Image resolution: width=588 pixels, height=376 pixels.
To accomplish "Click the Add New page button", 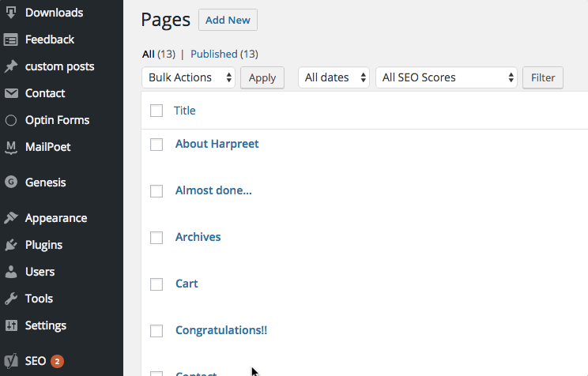I will tap(228, 20).
